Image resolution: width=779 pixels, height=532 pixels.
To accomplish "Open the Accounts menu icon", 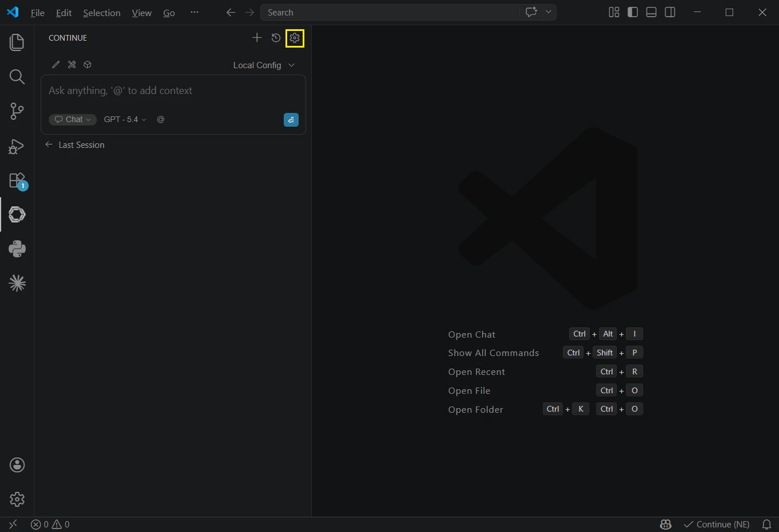I will pyautogui.click(x=17, y=465).
